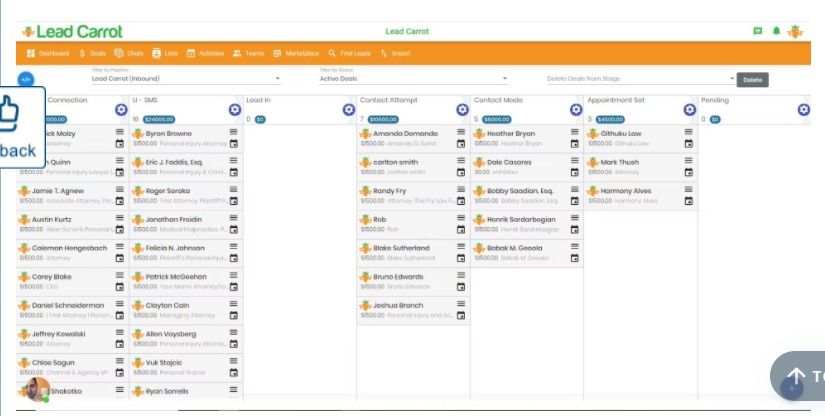Open Deals in the navigation bar
Viewport: 825px width, 416px height.
(x=93, y=53)
